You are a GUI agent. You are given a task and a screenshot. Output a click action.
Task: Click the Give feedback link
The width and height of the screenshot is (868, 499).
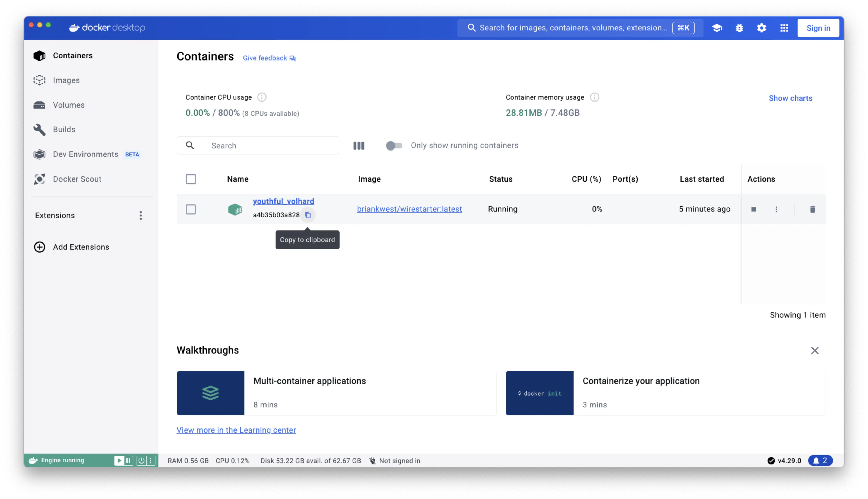point(265,58)
